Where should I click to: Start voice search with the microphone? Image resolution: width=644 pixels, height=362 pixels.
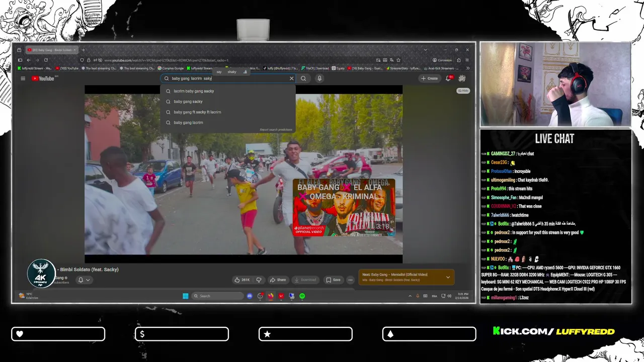[x=319, y=78]
